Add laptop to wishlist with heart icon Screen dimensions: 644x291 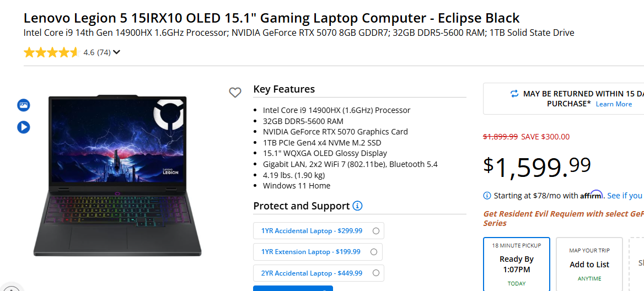pos(235,93)
